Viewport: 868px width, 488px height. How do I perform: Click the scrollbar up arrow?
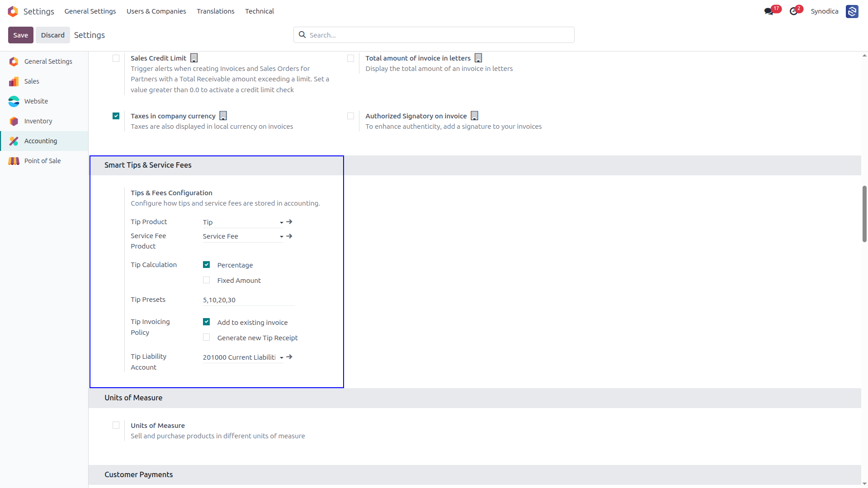pos(864,56)
